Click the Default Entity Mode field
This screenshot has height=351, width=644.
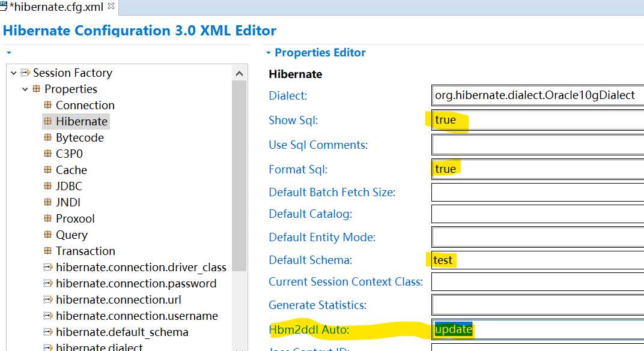(x=538, y=237)
